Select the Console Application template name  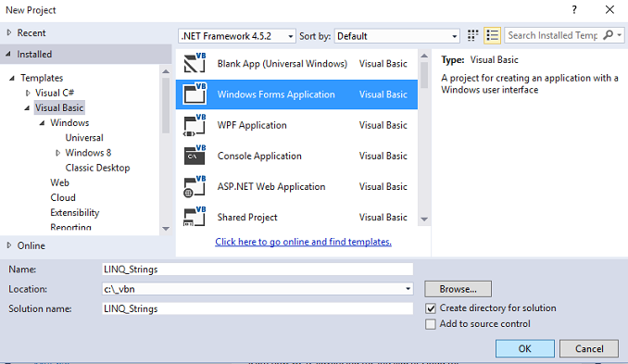click(x=259, y=156)
